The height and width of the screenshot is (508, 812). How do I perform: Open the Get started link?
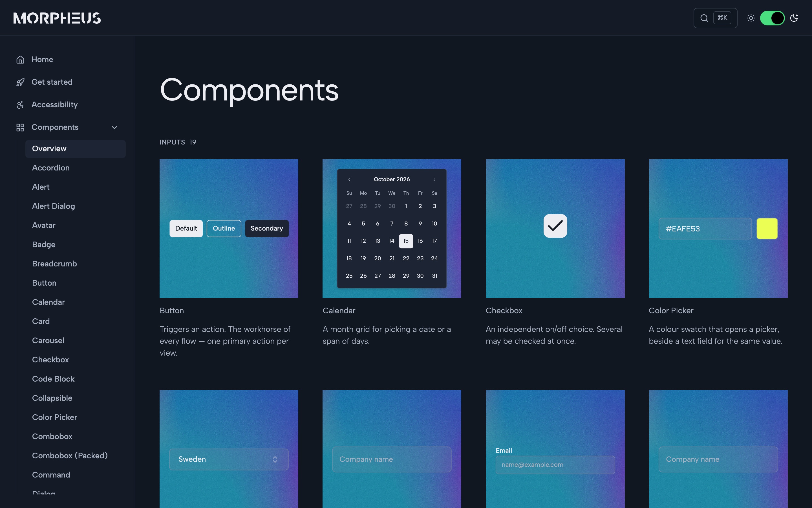(x=52, y=82)
